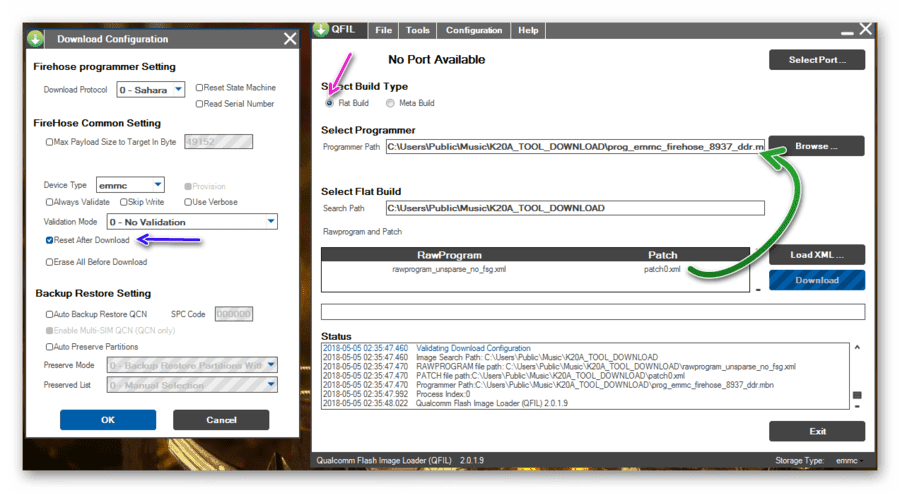The width and height of the screenshot is (900, 493).
Task: Click the minus icon beside RawProgram table
Action: click(x=758, y=290)
